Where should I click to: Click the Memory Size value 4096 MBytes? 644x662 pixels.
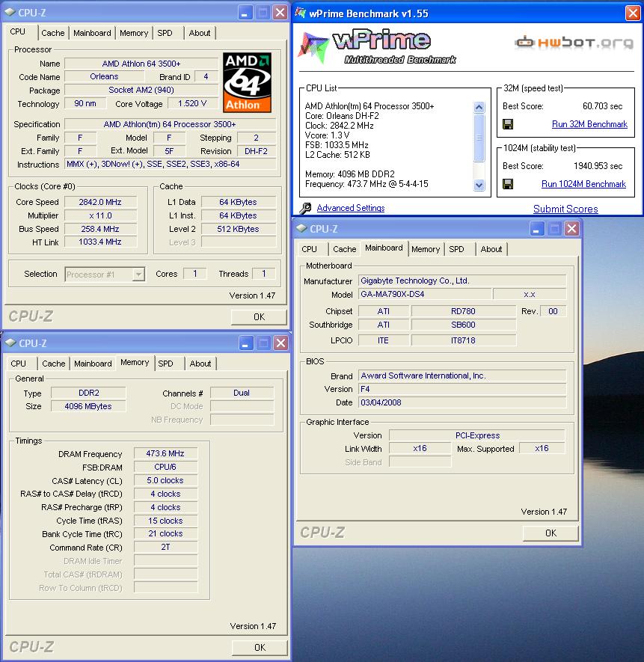(88, 406)
